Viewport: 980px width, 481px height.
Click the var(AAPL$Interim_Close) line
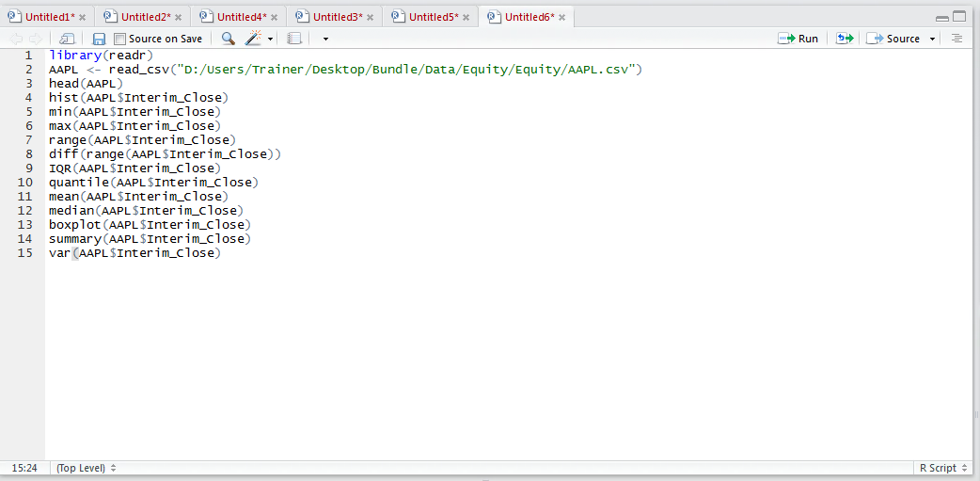click(x=134, y=253)
